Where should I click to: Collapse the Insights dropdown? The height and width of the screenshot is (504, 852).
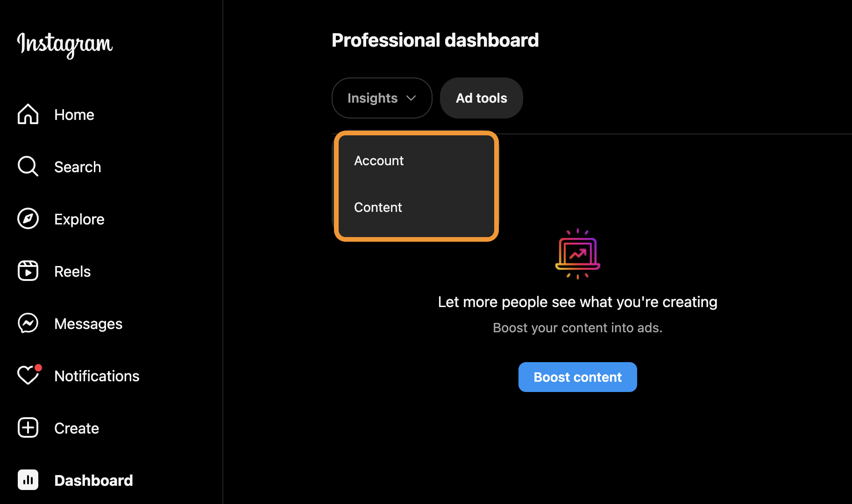[x=372, y=98]
